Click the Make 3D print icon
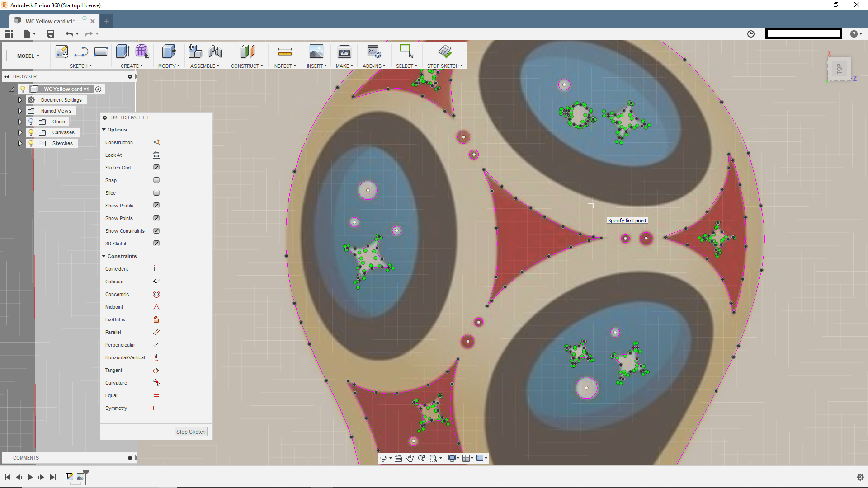 tap(344, 52)
